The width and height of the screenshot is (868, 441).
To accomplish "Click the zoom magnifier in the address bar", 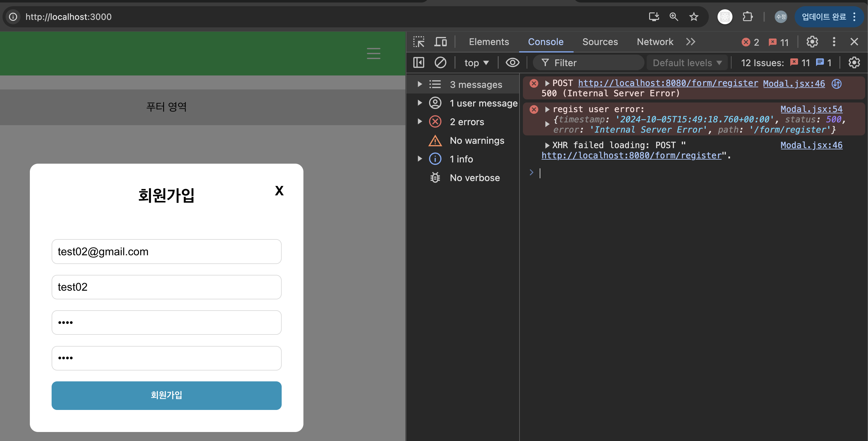I will 674,16.
